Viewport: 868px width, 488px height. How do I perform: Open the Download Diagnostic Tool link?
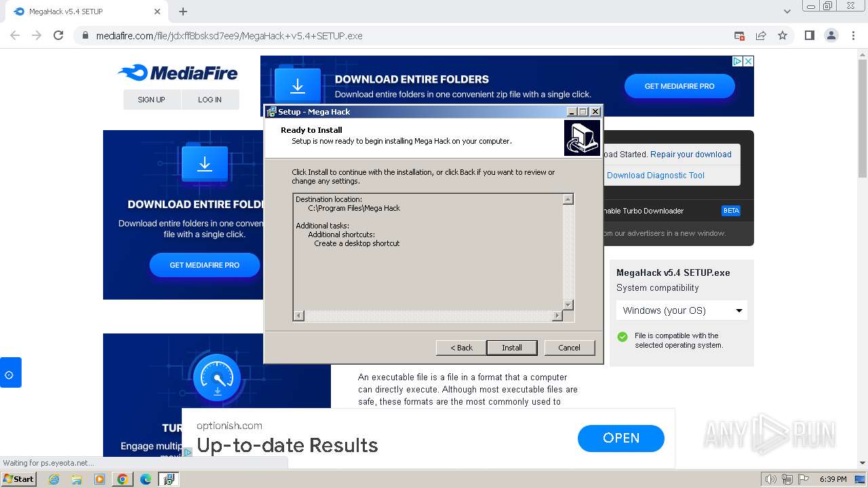[656, 176]
